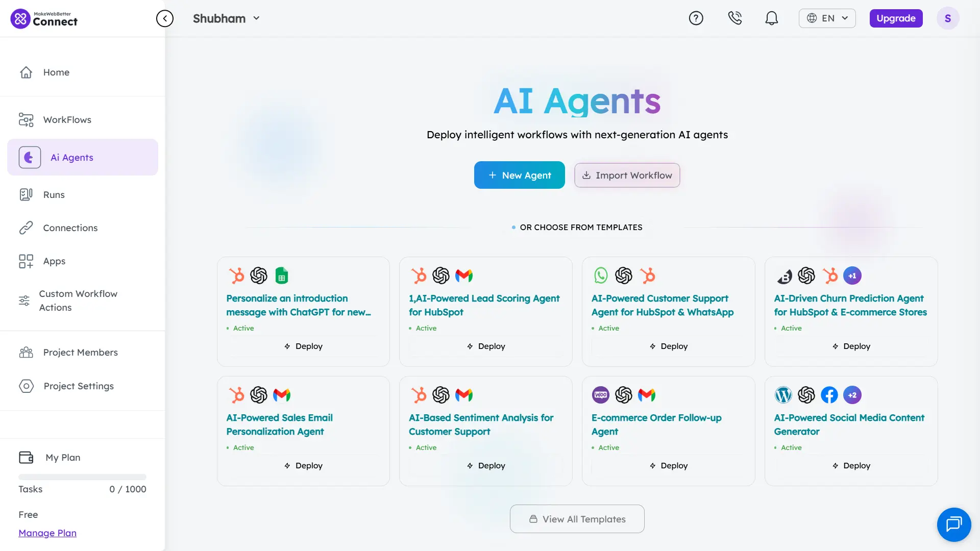
Task: Click the New Agent button
Action: pyautogui.click(x=519, y=175)
